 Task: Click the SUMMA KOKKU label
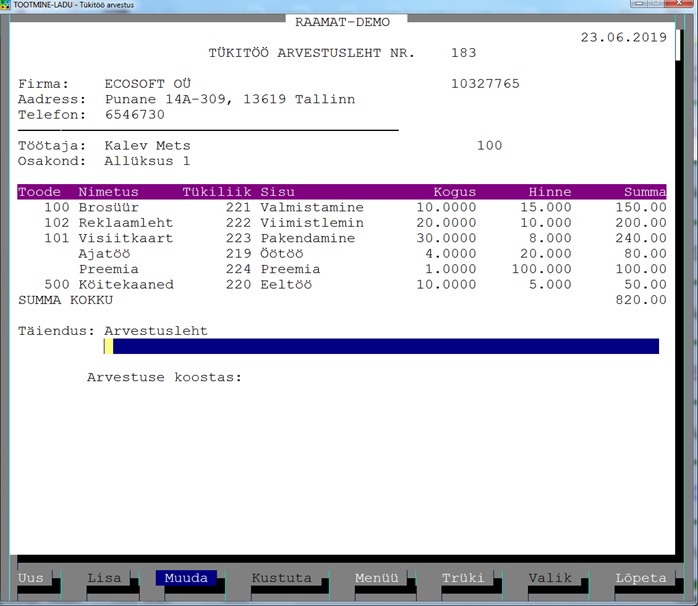[65, 300]
